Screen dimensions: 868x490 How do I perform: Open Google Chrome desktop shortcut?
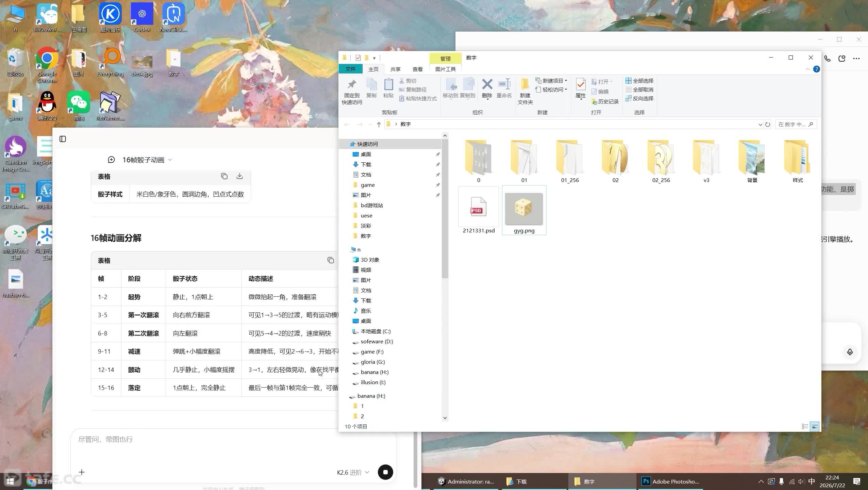point(47,65)
